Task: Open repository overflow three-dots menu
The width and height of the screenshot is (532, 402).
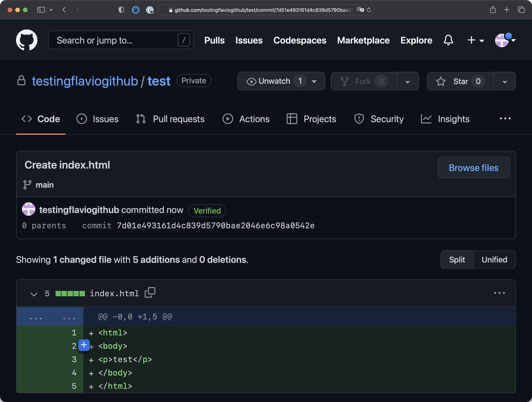Action: click(505, 118)
